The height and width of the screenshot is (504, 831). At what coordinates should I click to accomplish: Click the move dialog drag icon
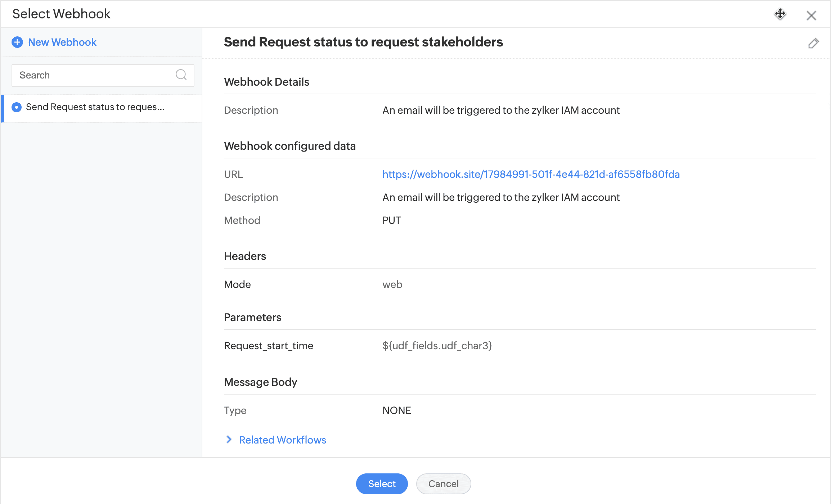(x=780, y=14)
